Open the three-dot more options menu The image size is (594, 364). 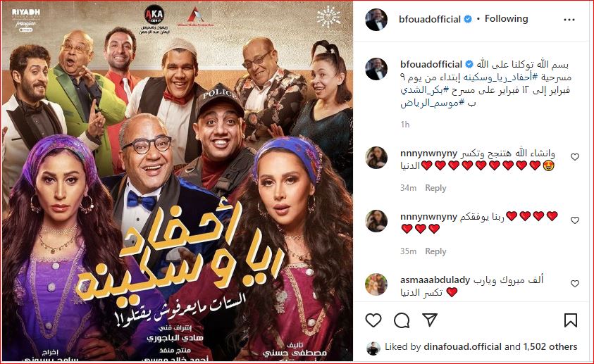pos(569,20)
